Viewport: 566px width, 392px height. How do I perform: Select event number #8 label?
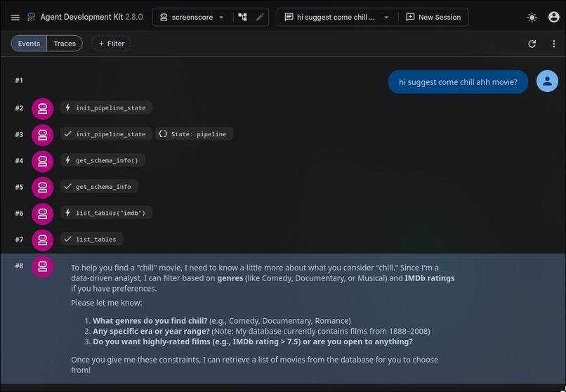pos(19,266)
